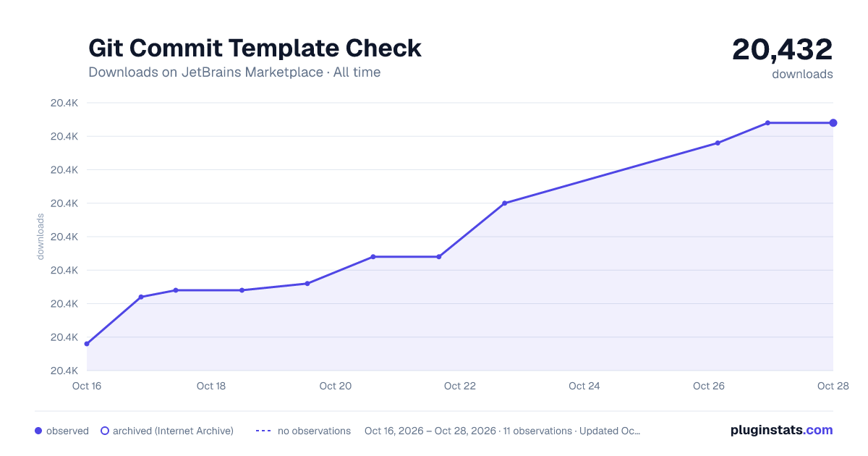Click the Downloads on JetBrains Marketplace subtitle
868x456 pixels.
click(234, 72)
